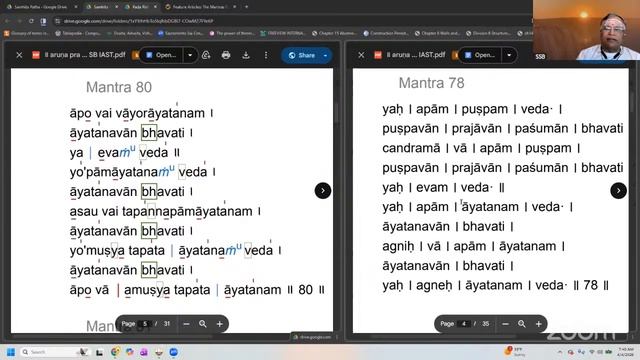Reset zoom magnifier in left PDF viewer
This screenshot has width=640, height=360.
(x=203, y=324)
